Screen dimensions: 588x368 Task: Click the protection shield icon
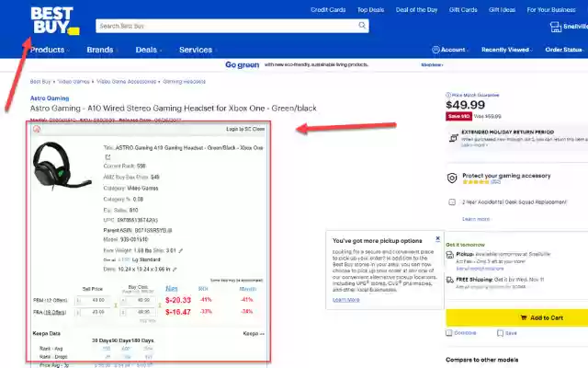pyautogui.click(x=452, y=178)
